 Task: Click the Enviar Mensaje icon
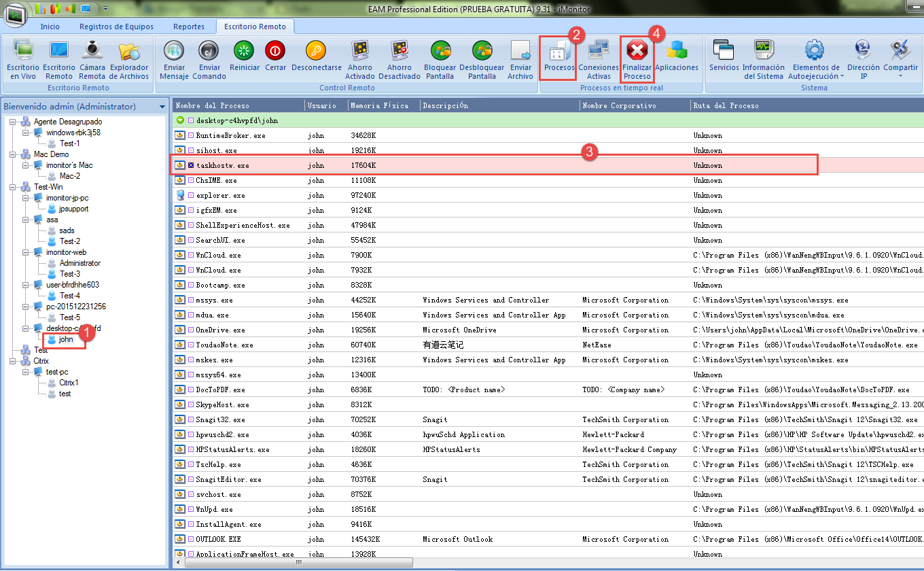(x=174, y=60)
